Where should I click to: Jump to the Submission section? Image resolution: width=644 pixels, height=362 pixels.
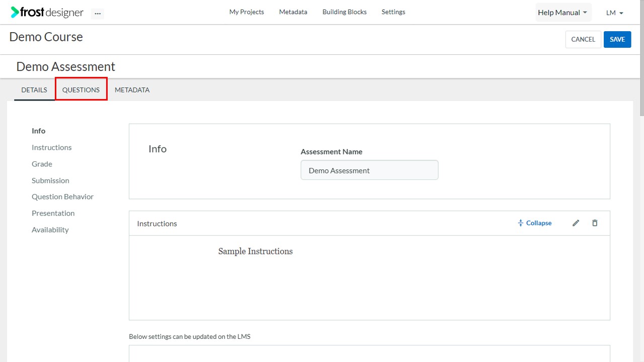pos(50,180)
